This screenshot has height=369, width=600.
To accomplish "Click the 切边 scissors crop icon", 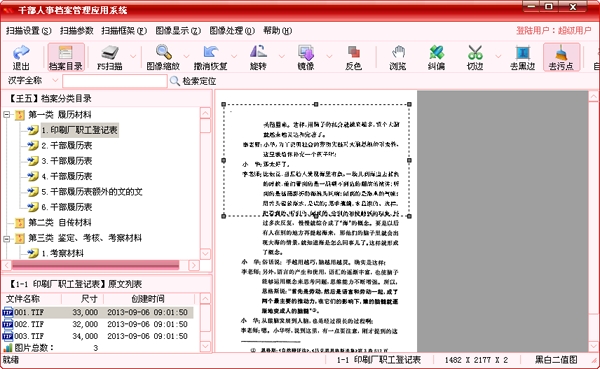I will click(475, 57).
